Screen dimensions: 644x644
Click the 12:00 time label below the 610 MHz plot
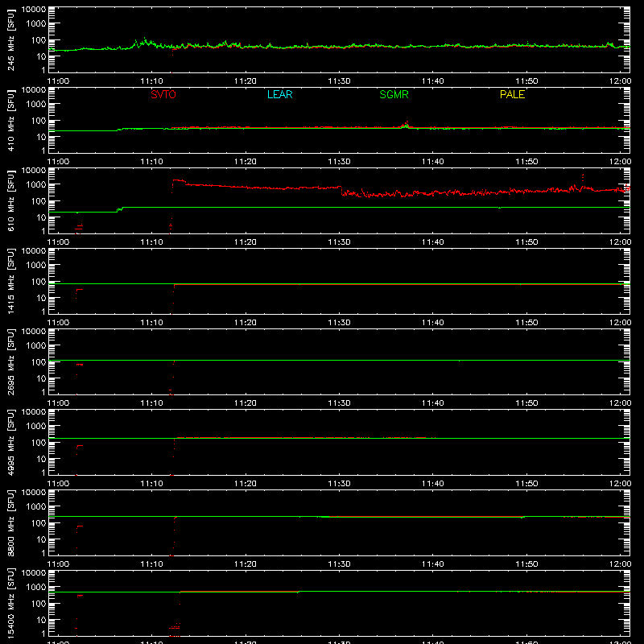pos(620,242)
